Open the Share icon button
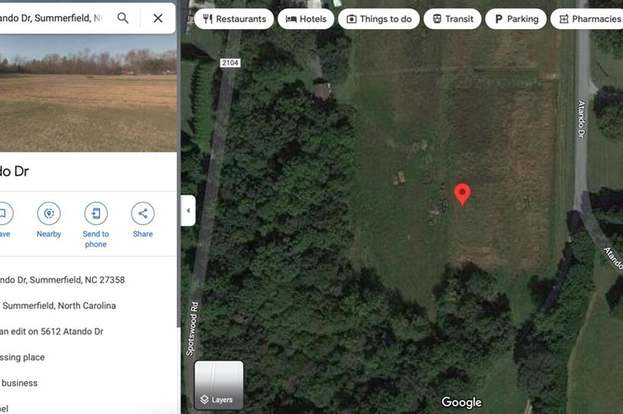623x414 pixels. pyautogui.click(x=143, y=213)
